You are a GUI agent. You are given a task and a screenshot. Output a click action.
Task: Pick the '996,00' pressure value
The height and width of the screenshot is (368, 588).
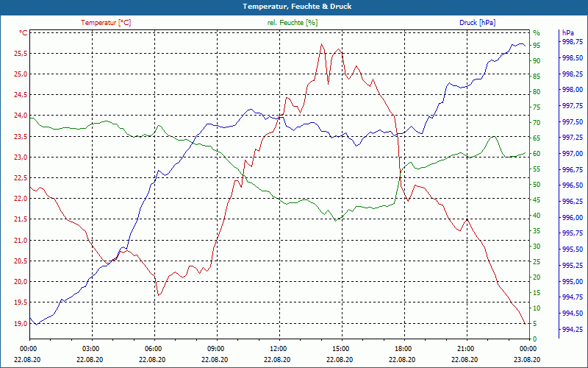[x=573, y=217]
